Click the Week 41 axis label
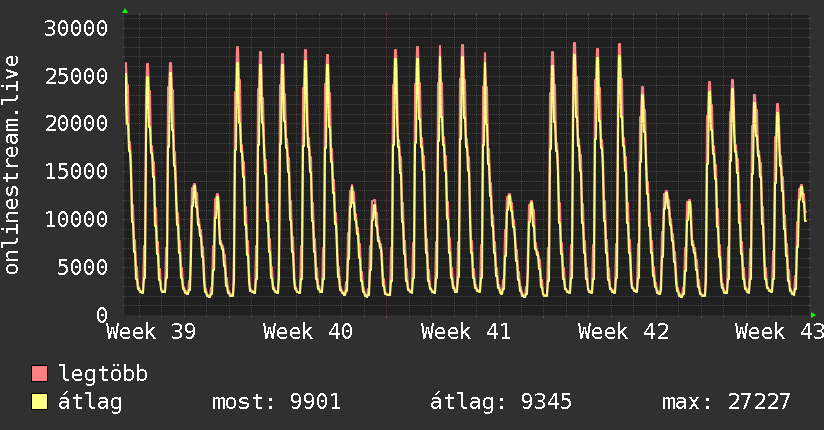The height and width of the screenshot is (430, 824). coord(466,332)
